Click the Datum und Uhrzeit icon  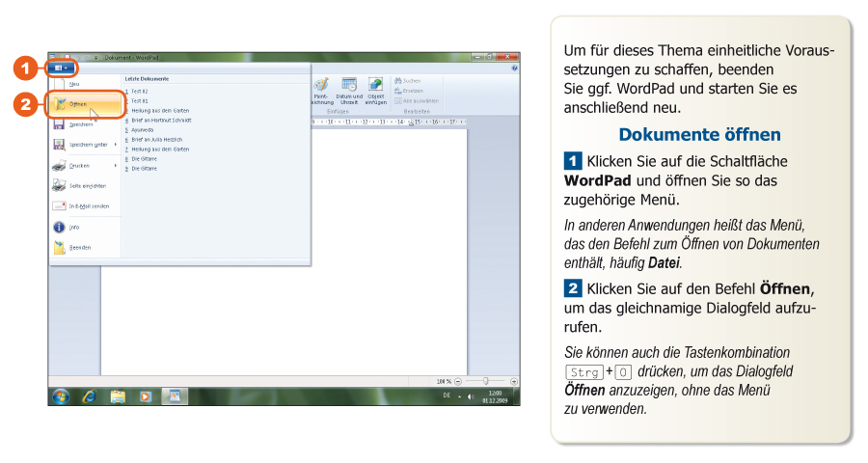[349, 87]
